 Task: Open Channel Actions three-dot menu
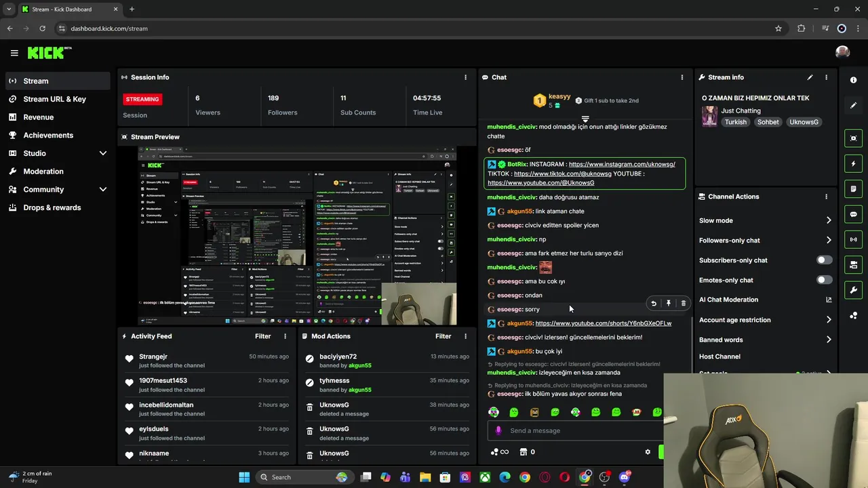click(x=826, y=197)
